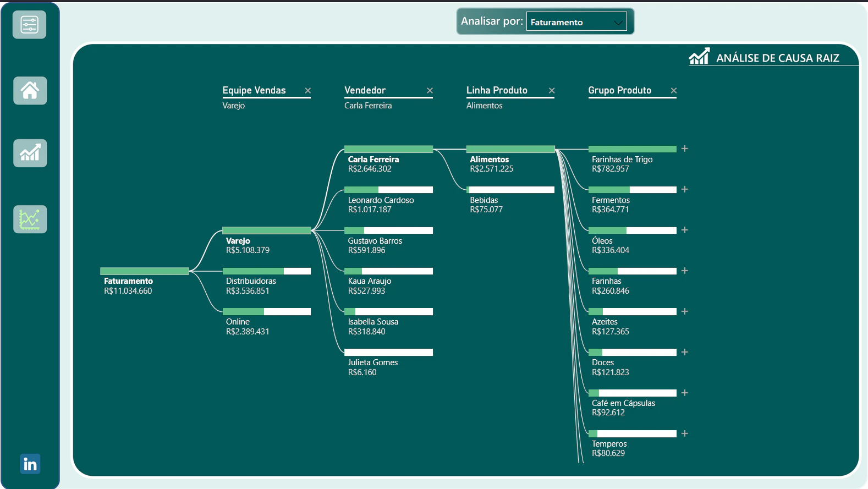Click the Fermentos label

click(611, 200)
